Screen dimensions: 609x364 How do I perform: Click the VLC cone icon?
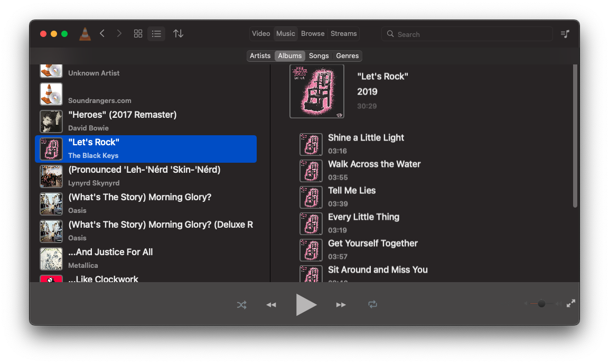point(85,34)
